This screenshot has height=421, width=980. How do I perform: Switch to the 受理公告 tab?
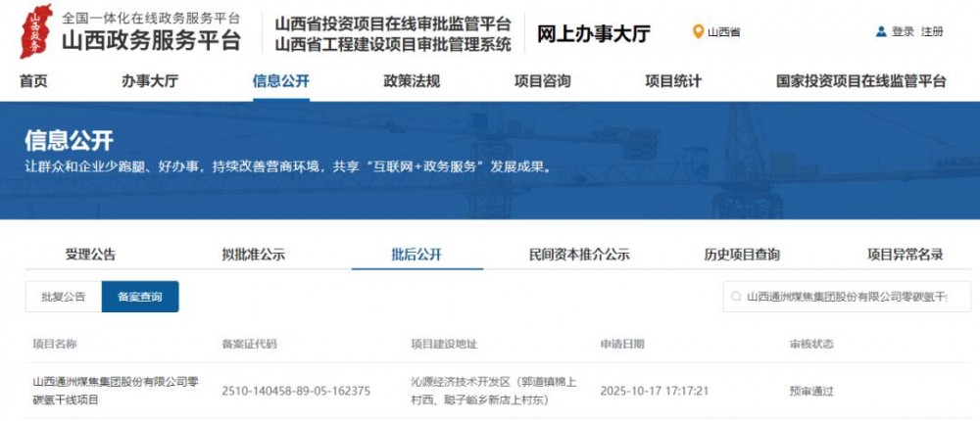[x=90, y=255]
